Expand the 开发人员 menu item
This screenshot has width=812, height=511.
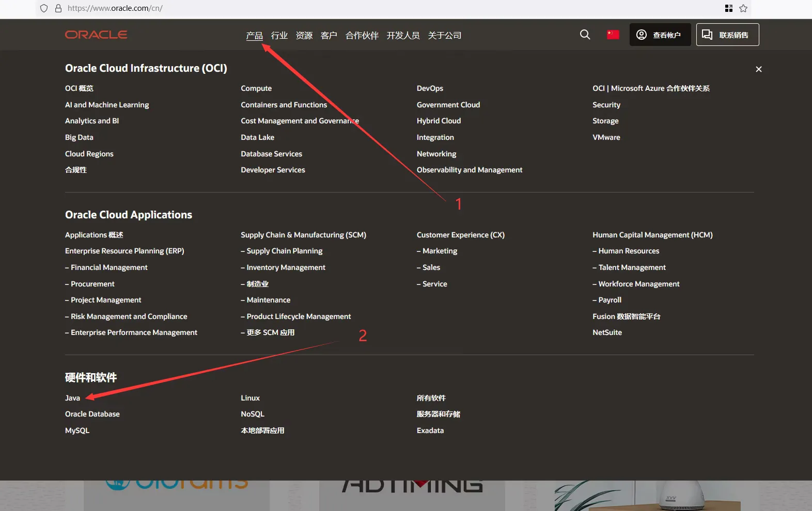tap(403, 36)
